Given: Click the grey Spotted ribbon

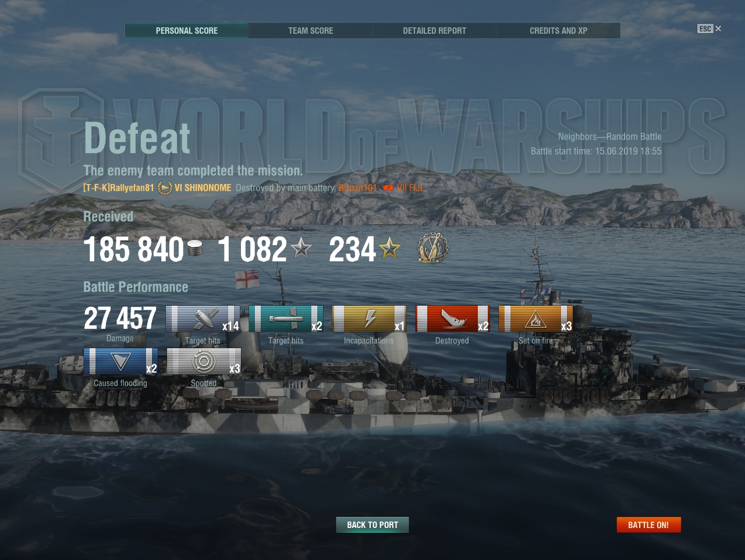Looking at the screenshot, I should [204, 361].
